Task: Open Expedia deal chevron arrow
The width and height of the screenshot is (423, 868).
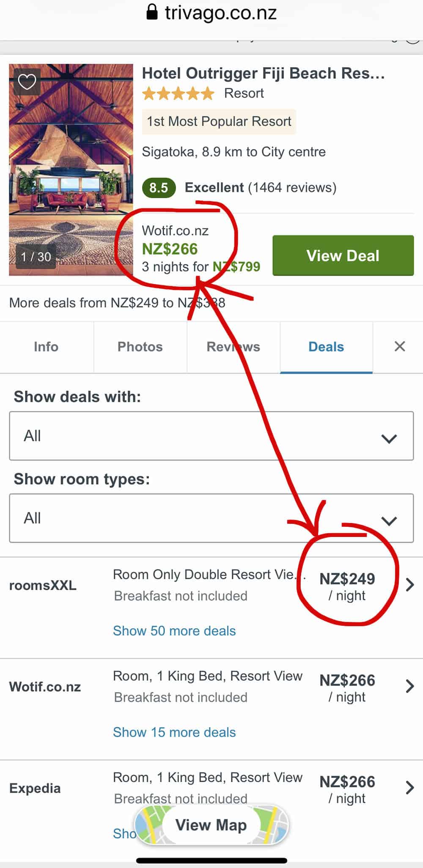Action: tap(409, 787)
